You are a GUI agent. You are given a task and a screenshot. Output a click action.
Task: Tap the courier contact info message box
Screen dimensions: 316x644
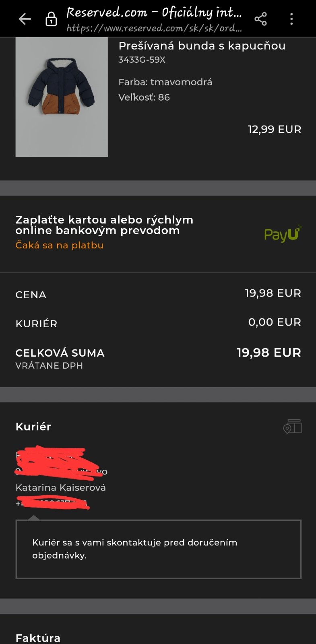coord(158,549)
